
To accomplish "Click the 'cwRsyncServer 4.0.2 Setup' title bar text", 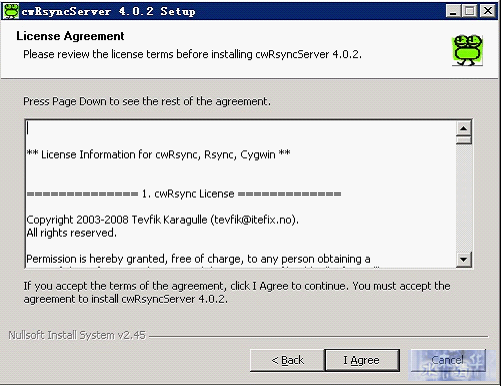I will pyautogui.click(x=108, y=11).
